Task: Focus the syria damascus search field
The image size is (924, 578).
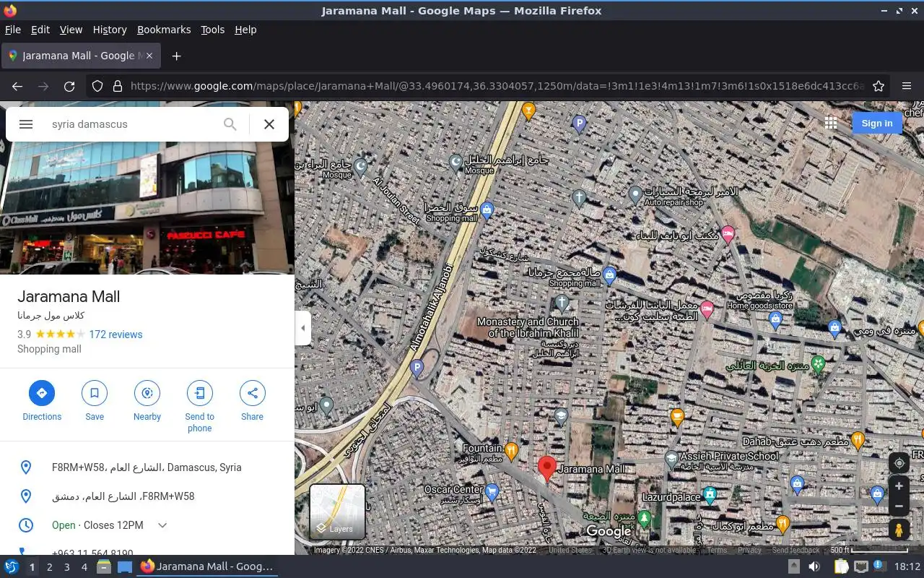Action: [x=130, y=124]
